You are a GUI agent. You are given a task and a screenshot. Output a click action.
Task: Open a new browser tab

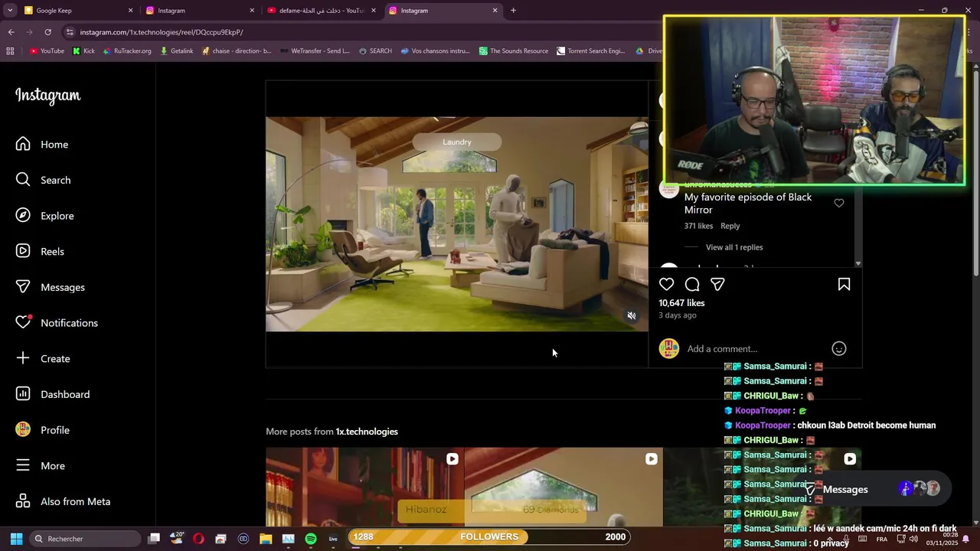pyautogui.click(x=513, y=11)
